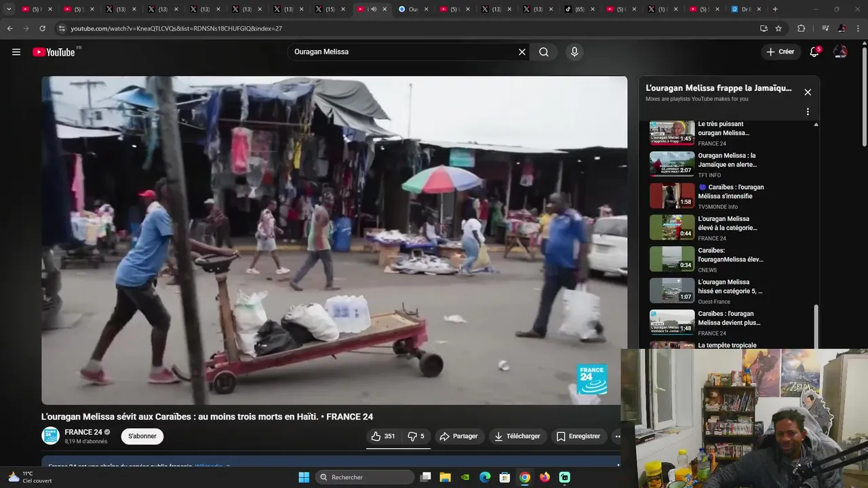
Task: Open the notifications bell
Action: 814,52
